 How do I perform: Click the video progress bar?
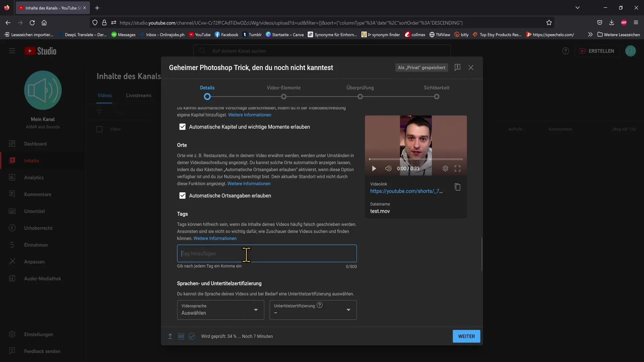click(x=416, y=159)
